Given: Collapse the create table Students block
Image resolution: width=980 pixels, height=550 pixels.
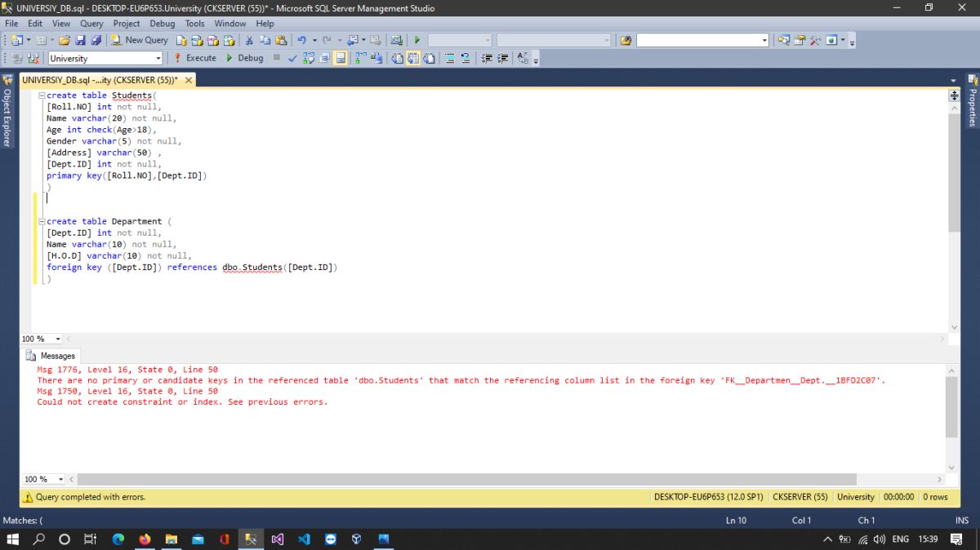Looking at the screenshot, I should tap(42, 95).
